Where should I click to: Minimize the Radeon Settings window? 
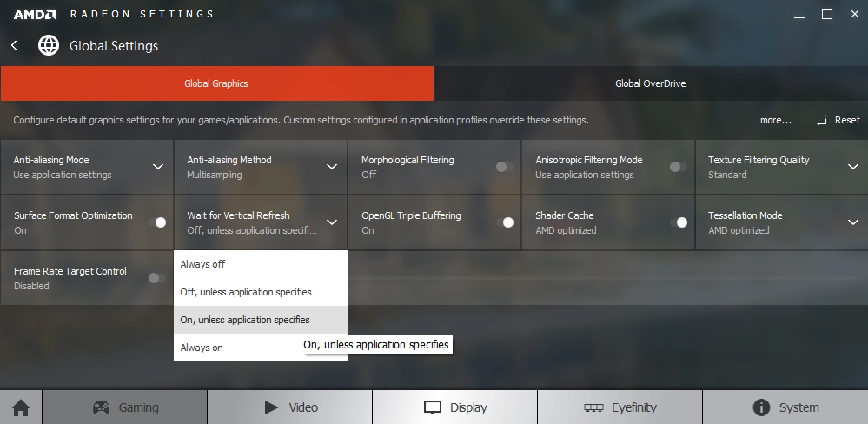[x=798, y=17]
